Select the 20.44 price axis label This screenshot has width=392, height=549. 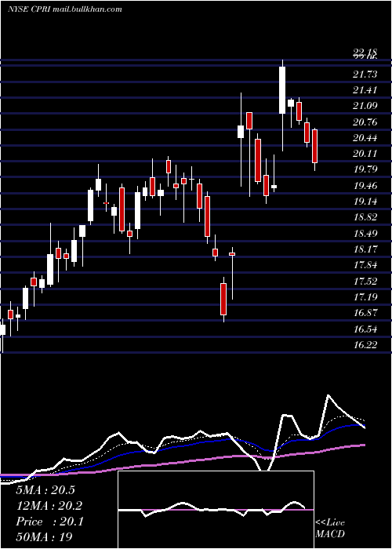[x=365, y=137]
